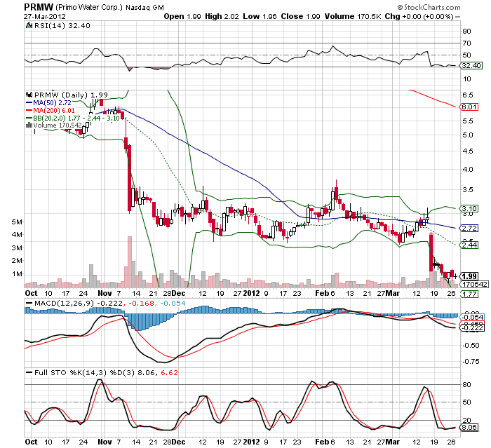
Task: Click the Nov label on price chart axis
Action: click(105, 293)
